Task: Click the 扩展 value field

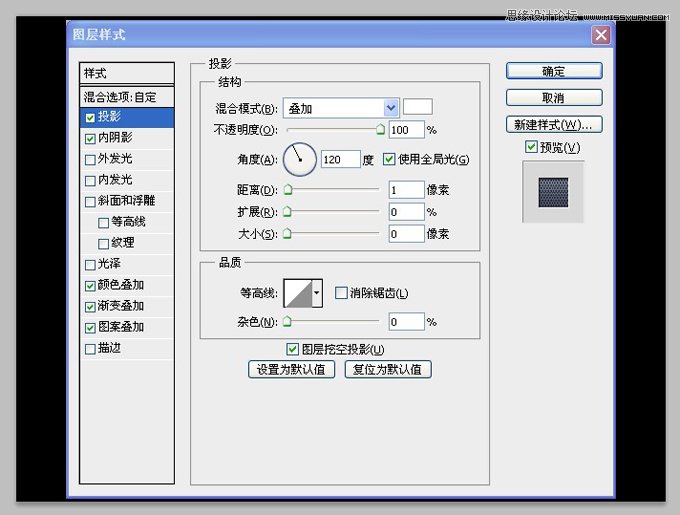Action: [x=406, y=212]
